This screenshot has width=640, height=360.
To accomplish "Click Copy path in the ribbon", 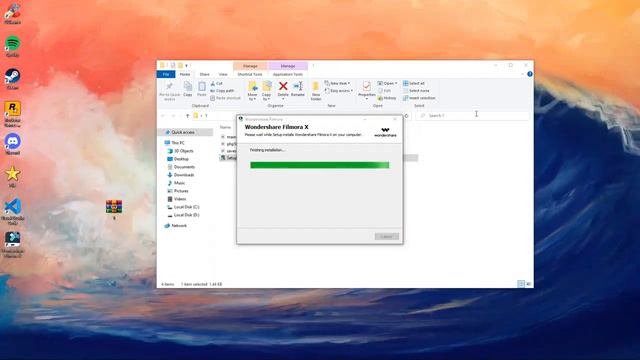I will coord(222,91).
